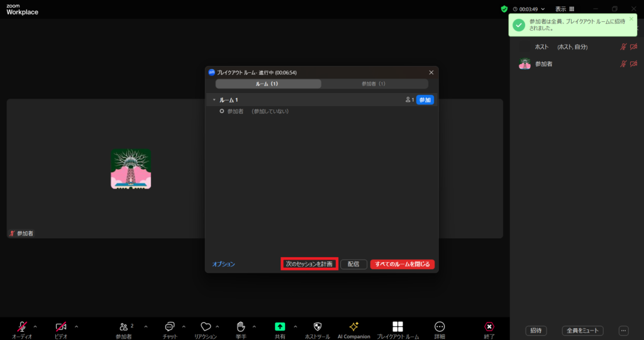644x340 pixels.
Task: Toggle the video camera on or off
Action: pyautogui.click(x=61, y=326)
